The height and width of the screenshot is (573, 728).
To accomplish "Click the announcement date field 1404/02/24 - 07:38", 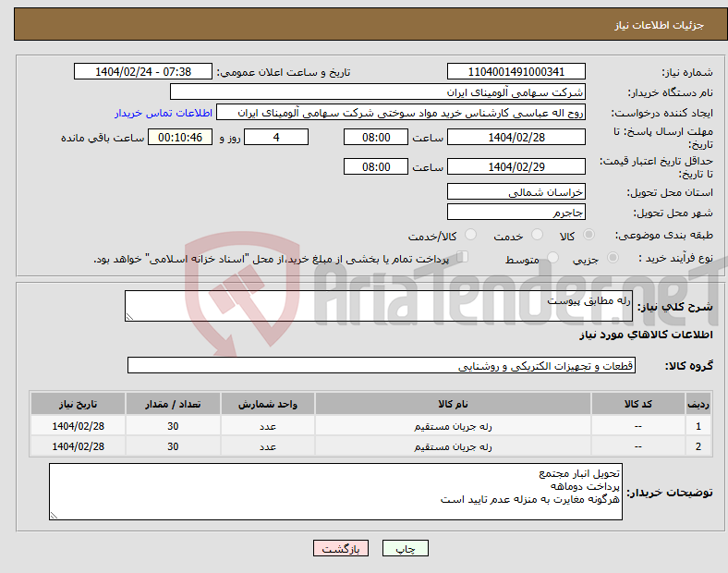I will point(143,71).
